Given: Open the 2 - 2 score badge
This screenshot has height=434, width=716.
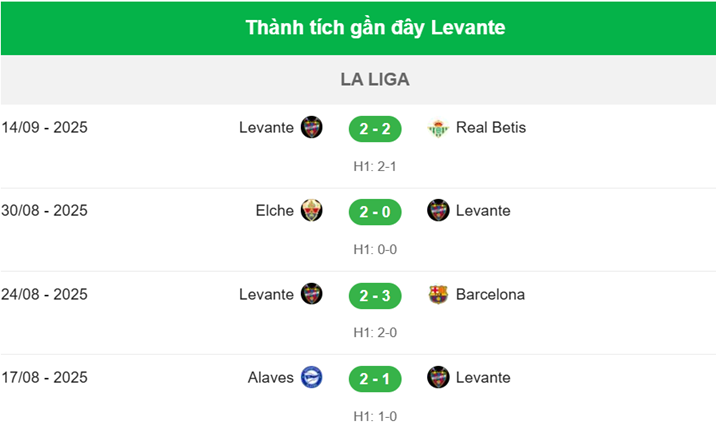Looking at the screenshot, I should (x=375, y=129).
